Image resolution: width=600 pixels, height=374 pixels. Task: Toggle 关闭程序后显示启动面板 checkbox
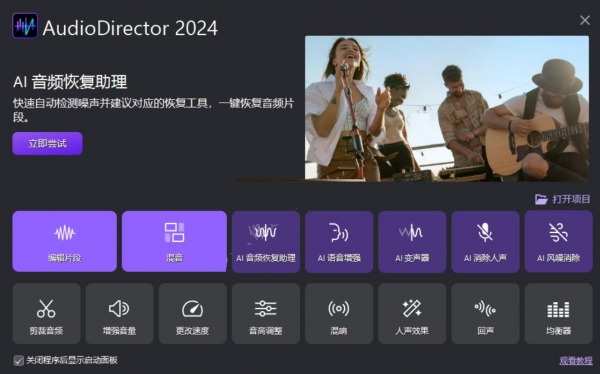coord(18,360)
